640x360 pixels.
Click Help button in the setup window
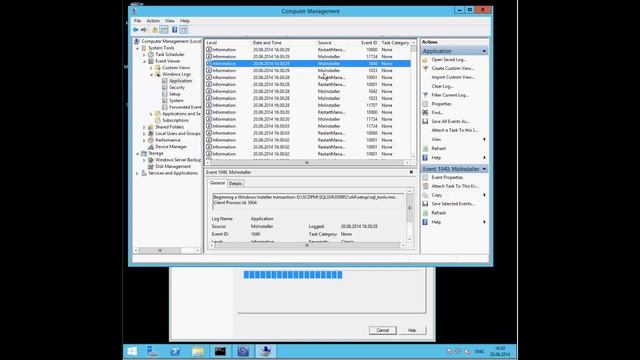412,330
